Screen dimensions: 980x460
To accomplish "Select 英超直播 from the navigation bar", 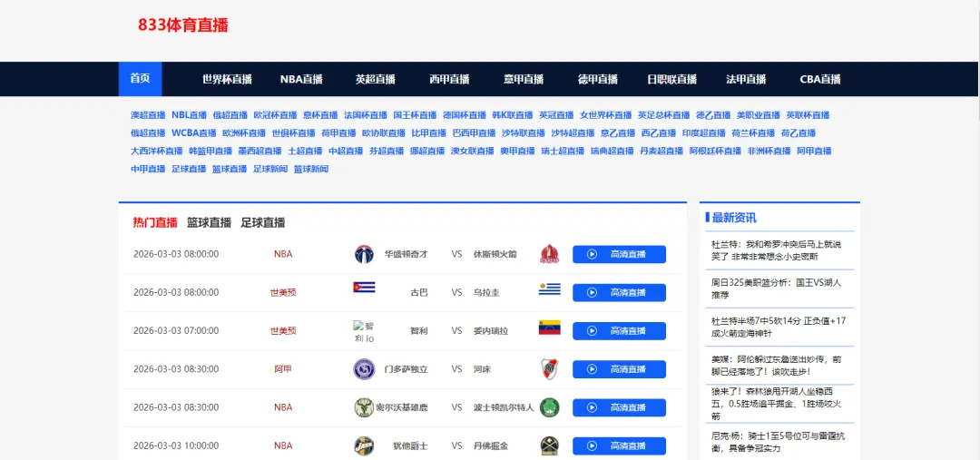I will tap(376, 79).
